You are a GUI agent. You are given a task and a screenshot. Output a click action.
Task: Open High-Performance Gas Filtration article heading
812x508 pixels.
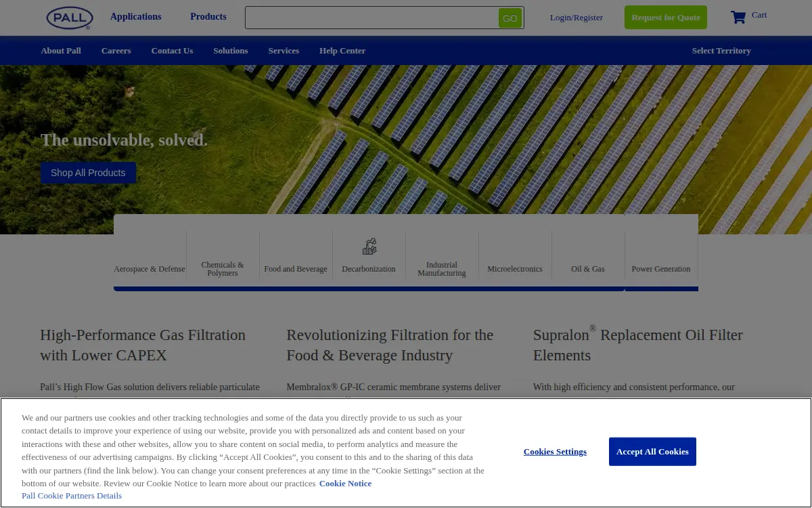(143, 345)
